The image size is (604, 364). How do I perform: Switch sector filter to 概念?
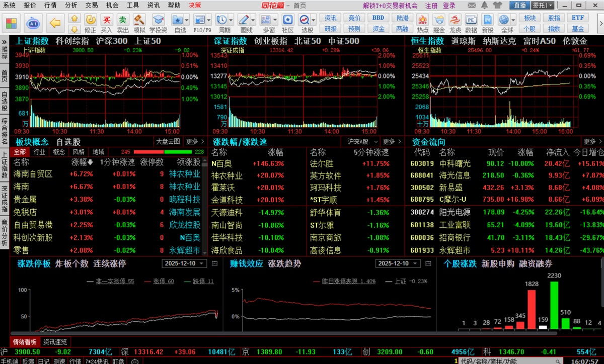(x=59, y=152)
